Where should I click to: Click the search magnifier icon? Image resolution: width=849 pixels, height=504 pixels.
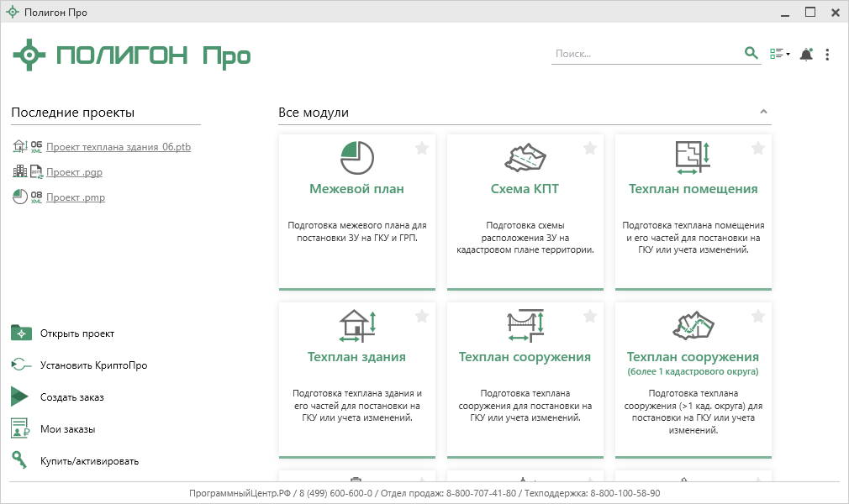751,54
